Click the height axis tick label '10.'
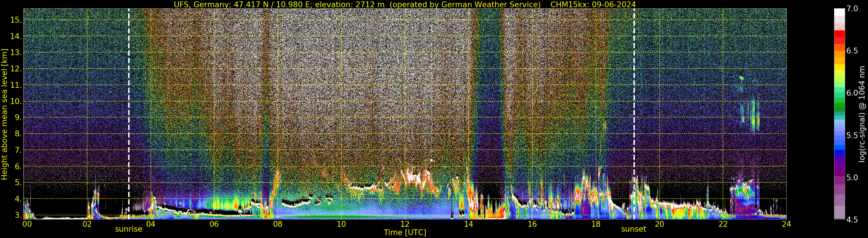The height and width of the screenshot is (238, 868). coord(16,101)
